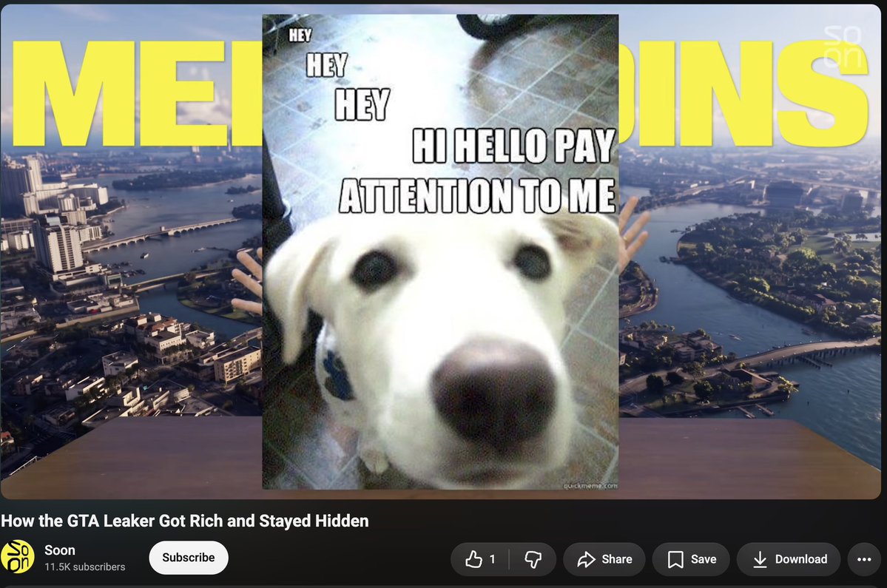
Task: Dislike the video with thumbs down
Action: (x=533, y=559)
